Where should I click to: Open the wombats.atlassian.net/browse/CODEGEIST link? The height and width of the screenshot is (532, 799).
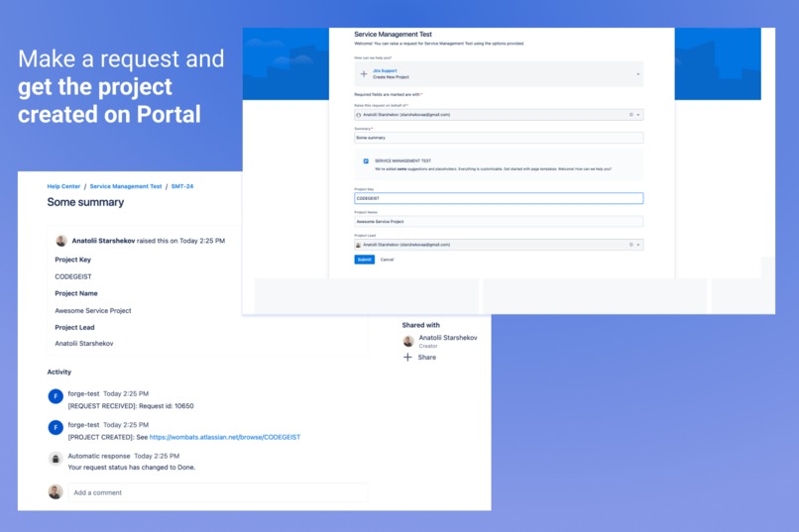pyautogui.click(x=225, y=437)
